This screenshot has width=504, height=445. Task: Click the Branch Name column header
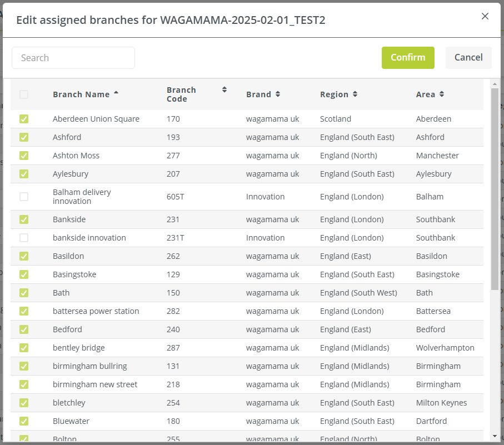tap(81, 94)
